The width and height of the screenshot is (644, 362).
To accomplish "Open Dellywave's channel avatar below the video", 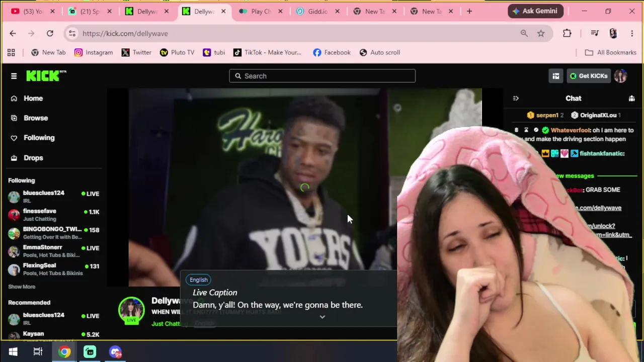I will click(x=131, y=310).
